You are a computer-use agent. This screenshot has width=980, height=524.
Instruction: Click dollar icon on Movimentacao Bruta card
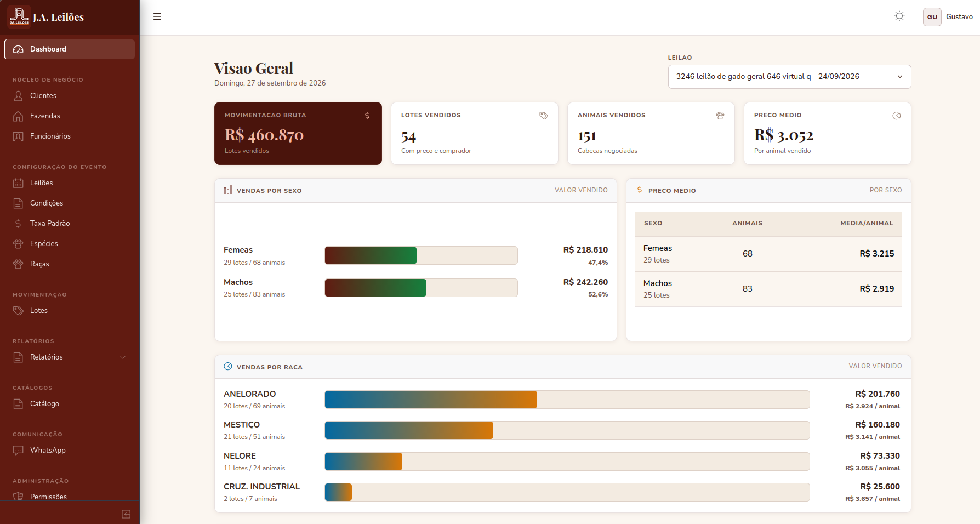[367, 116]
